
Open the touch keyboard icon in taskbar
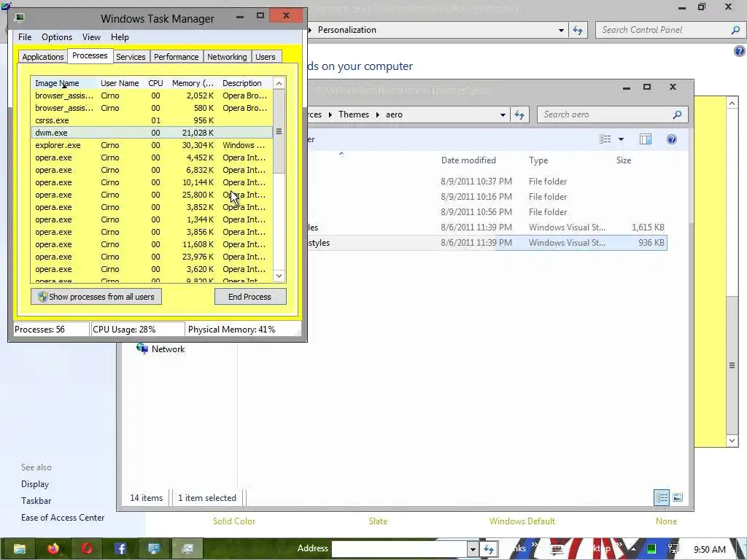(557, 549)
